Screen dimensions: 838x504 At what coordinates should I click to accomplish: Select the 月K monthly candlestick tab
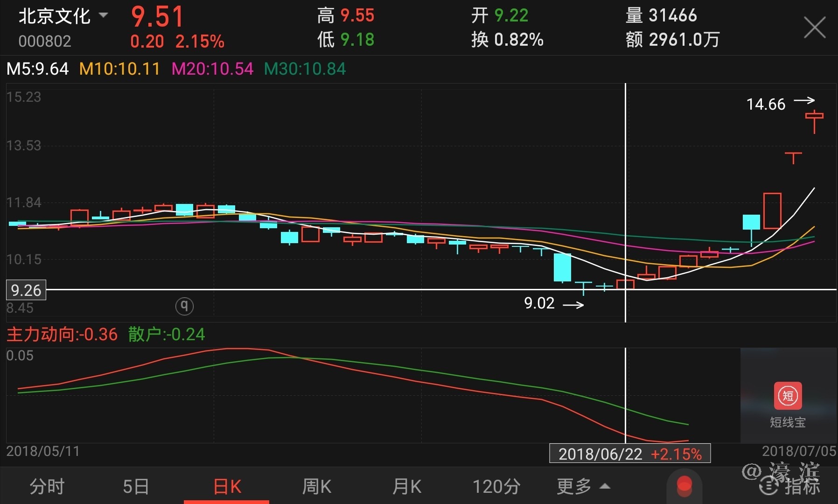406,486
